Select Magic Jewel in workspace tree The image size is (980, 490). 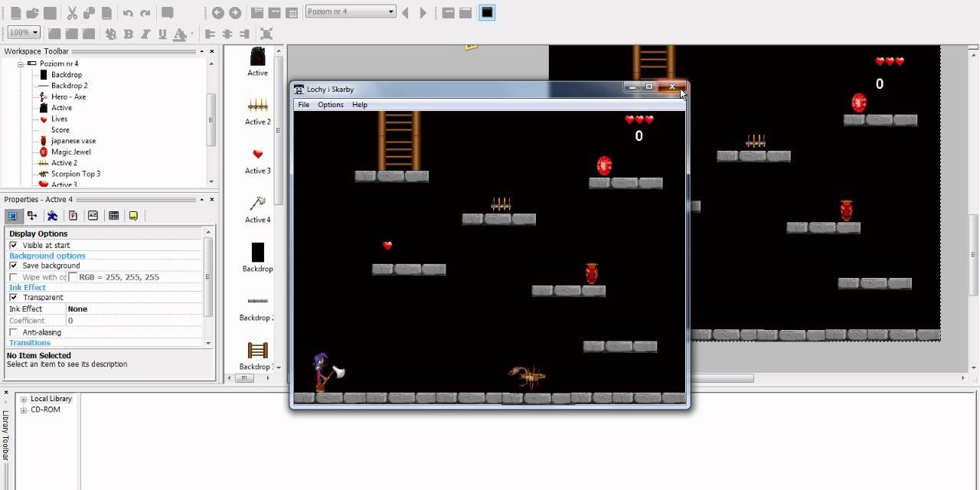coord(70,152)
